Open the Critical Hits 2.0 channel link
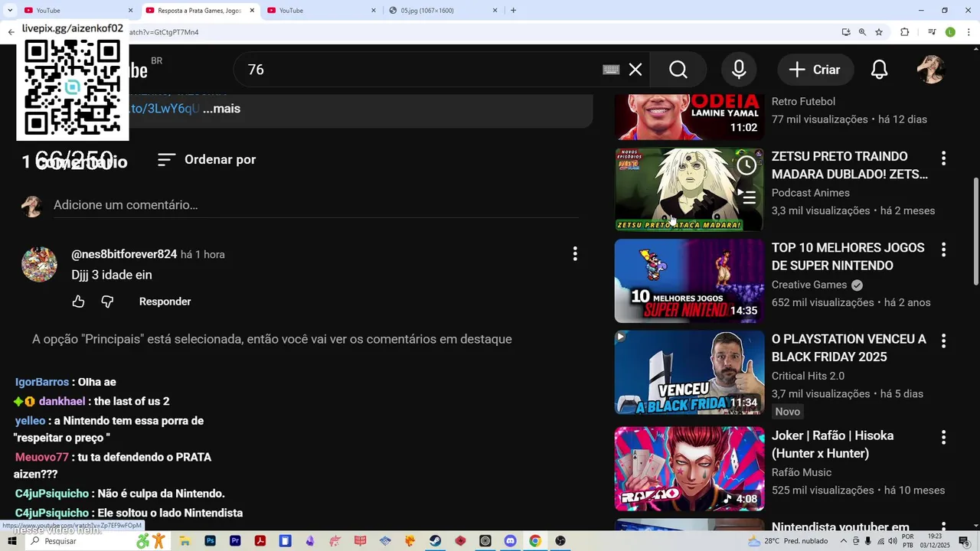This screenshot has height=551, width=980. coord(808,376)
